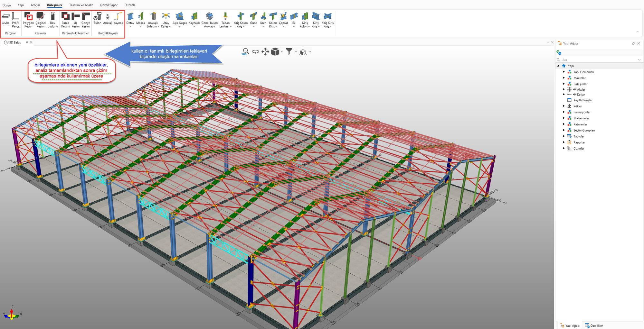Select Kayıtlı Bakışlar in tree
This screenshot has height=329, width=644.
(583, 100)
